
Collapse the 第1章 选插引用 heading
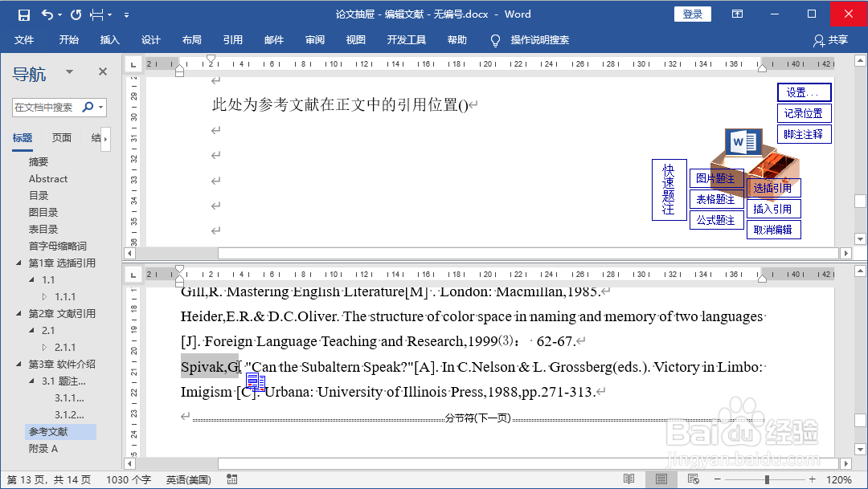(18, 263)
